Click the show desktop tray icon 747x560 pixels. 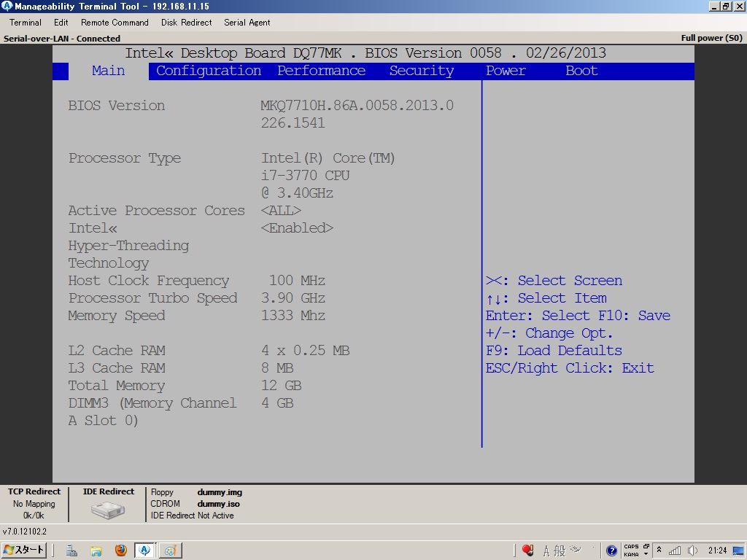(739, 551)
